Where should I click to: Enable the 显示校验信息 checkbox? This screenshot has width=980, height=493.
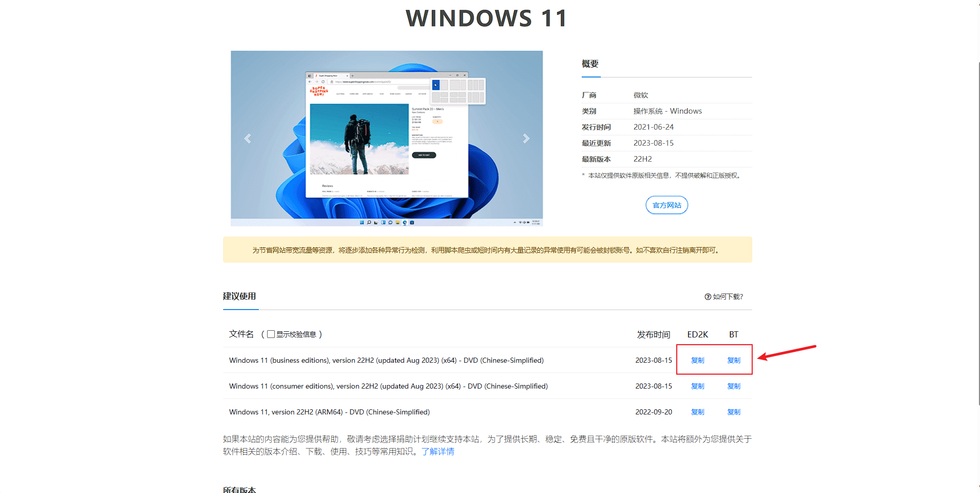[x=271, y=334]
